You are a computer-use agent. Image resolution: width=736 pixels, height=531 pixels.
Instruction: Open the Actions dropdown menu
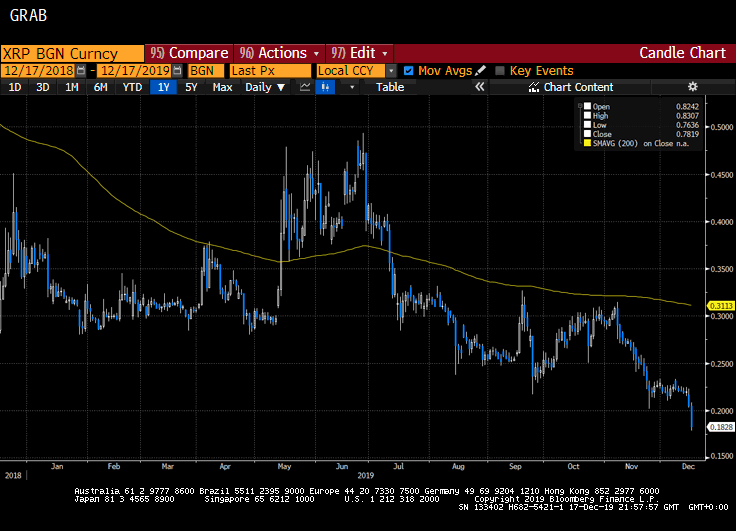tap(279, 53)
